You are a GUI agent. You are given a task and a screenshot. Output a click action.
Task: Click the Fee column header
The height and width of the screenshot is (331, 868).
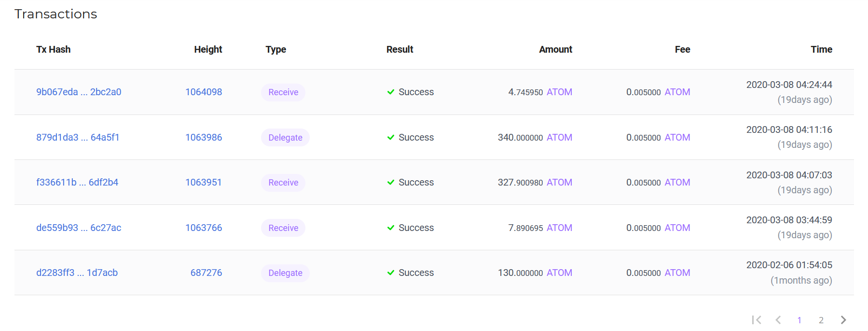(682, 49)
